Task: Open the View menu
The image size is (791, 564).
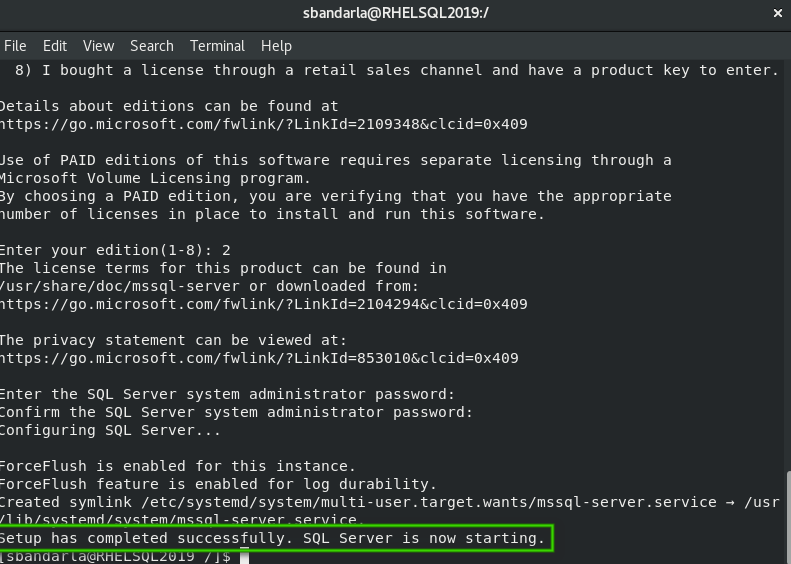Action: pyautogui.click(x=98, y=46)
